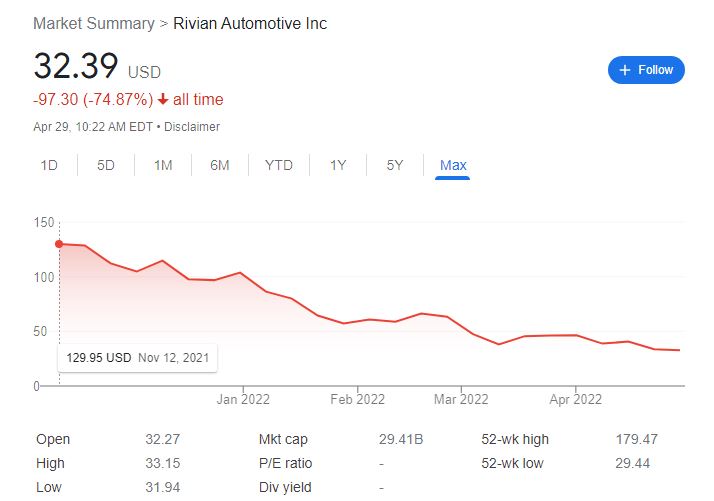Select the 1D time range tab
The width and height of the screenshot is (714, 501).
[x=48, y=165]
